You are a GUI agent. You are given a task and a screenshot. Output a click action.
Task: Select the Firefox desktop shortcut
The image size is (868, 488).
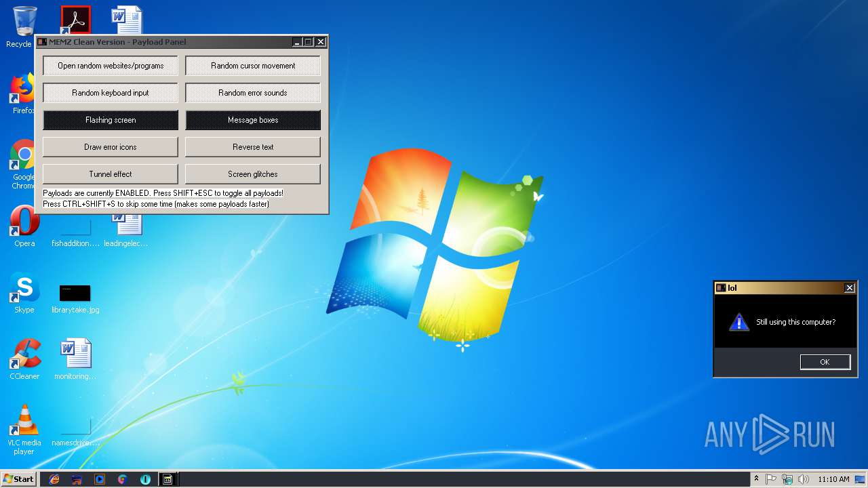pyautogui.click(x=22, y=94)
